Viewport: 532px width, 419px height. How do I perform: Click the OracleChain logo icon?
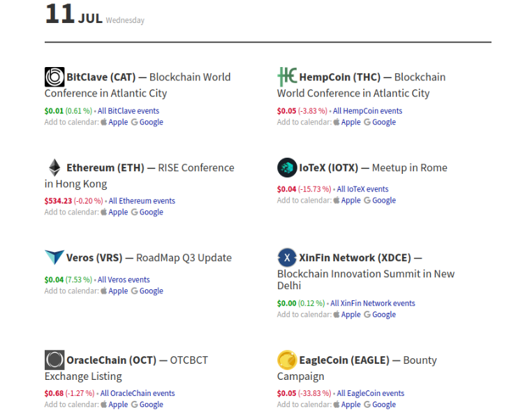point(54,360)
